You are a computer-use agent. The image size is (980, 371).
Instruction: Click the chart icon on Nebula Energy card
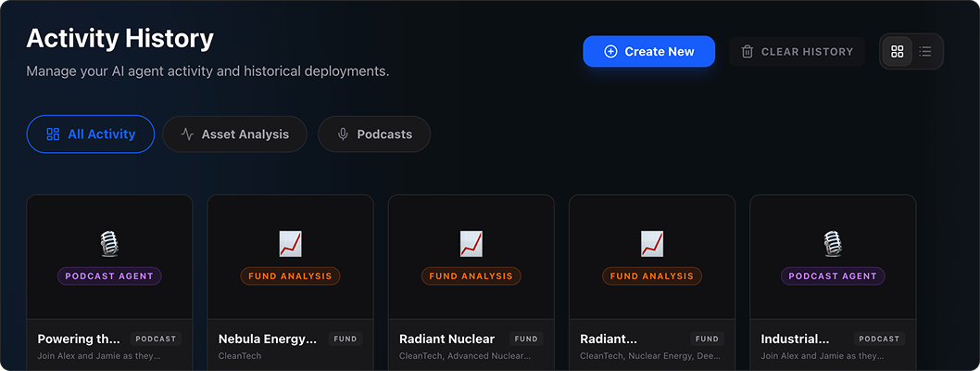(290, 243)
